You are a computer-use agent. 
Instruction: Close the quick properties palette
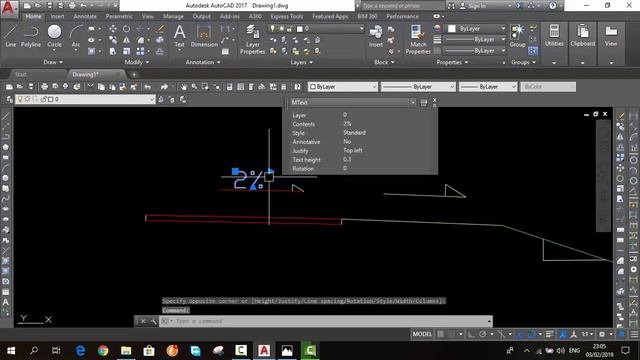pyautogui.click(x=434, y=100)
